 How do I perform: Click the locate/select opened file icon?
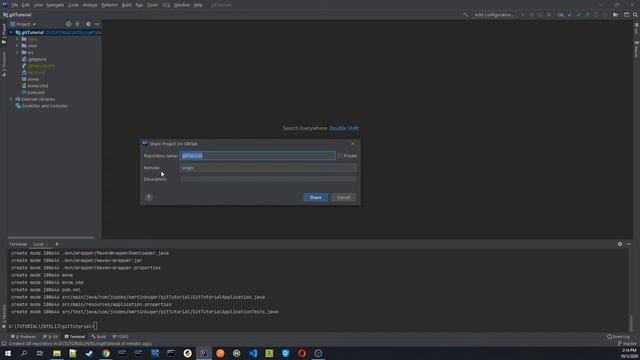pos(68,24)
